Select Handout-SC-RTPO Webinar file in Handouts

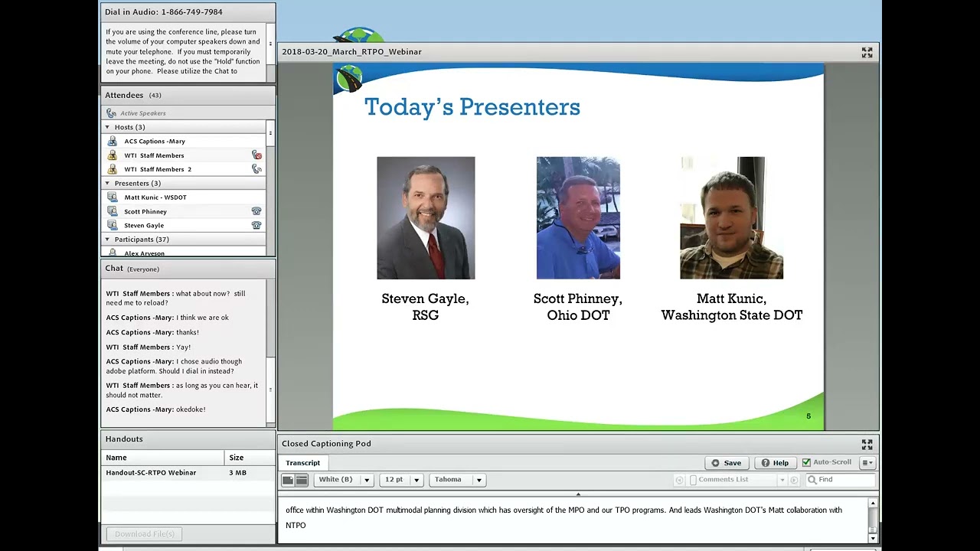[x=188, y=473]
